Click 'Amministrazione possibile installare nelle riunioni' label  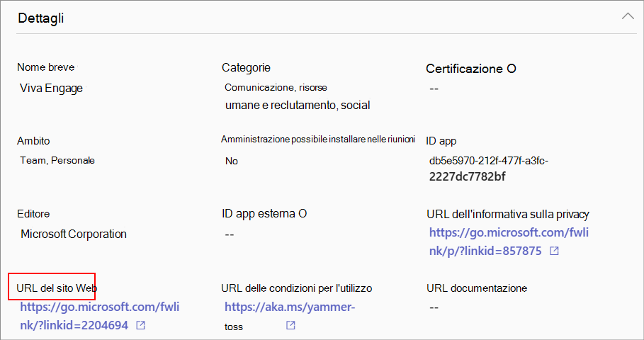pos(318,140)
